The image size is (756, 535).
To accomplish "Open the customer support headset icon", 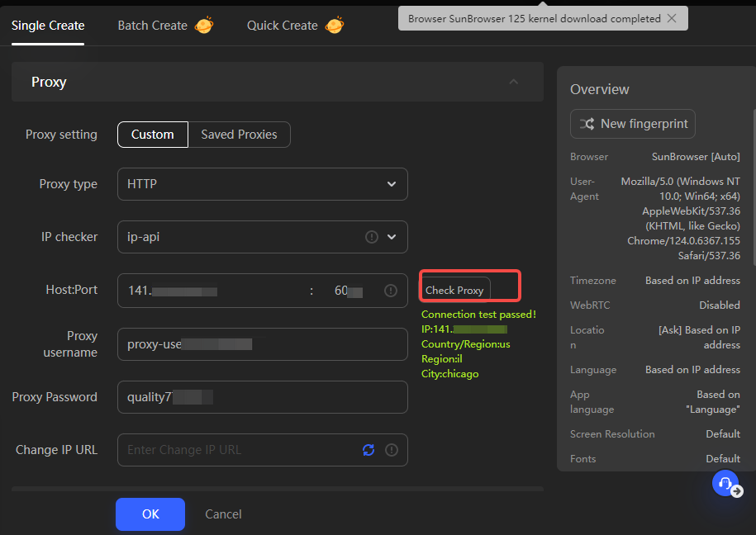I will tap(725, 483).
